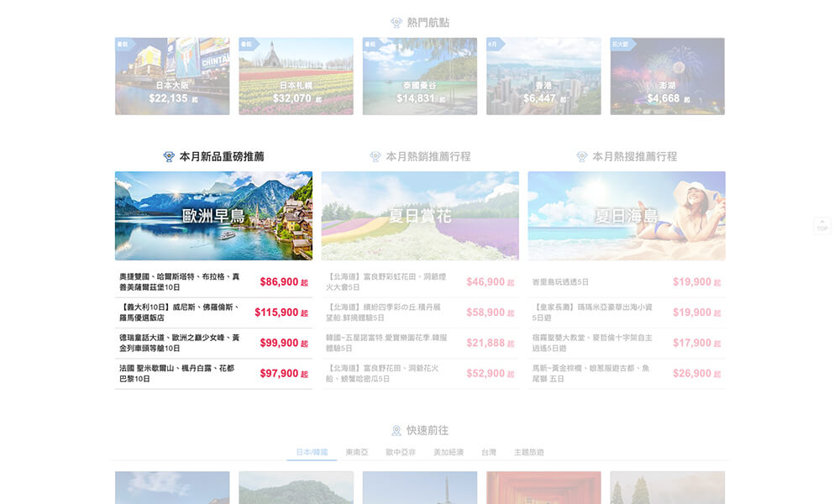Screen dimensions: 840x504
Task: Click the 本月熱銷推薦行程 section heading
Action: [x=428, y=157]
